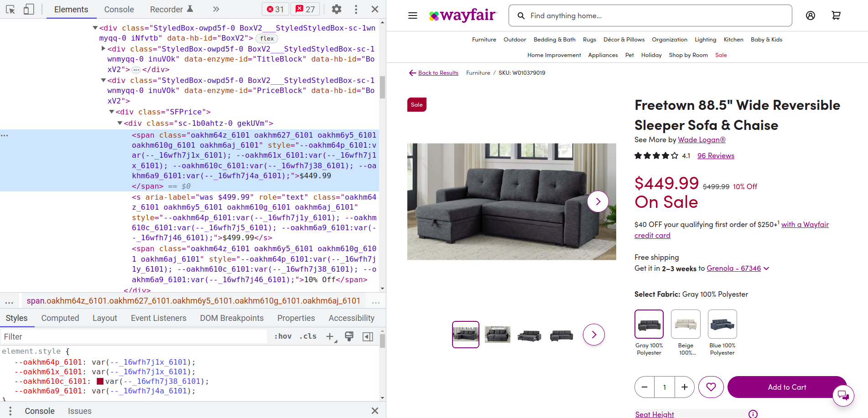Select the Issues drawer tab

click(x=80, y=411)
